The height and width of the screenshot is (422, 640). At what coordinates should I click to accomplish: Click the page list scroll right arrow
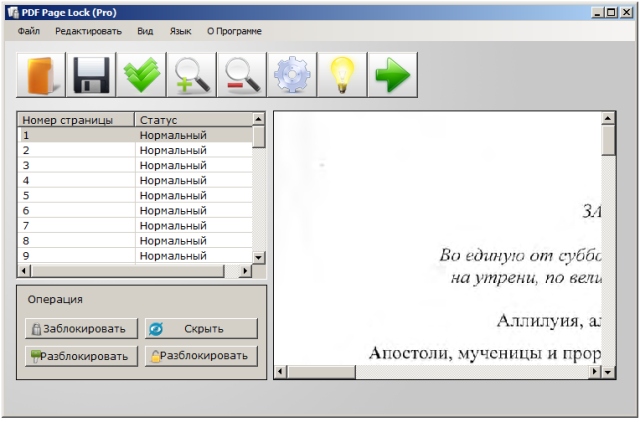[245, 271]
